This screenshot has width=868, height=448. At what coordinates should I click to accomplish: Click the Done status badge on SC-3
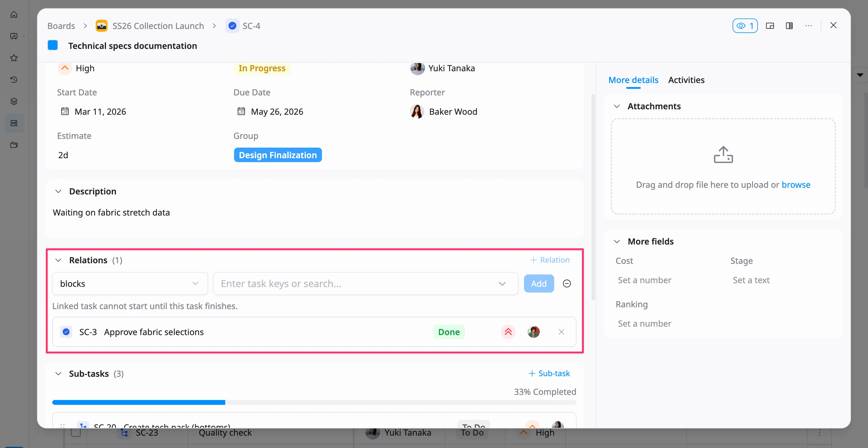(449, 332)
